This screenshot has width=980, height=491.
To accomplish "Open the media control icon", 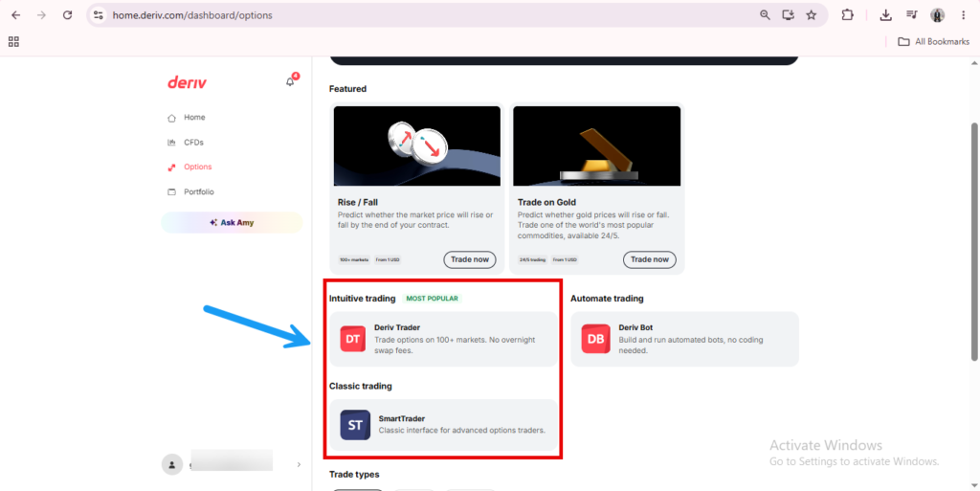I will point(912,15).
